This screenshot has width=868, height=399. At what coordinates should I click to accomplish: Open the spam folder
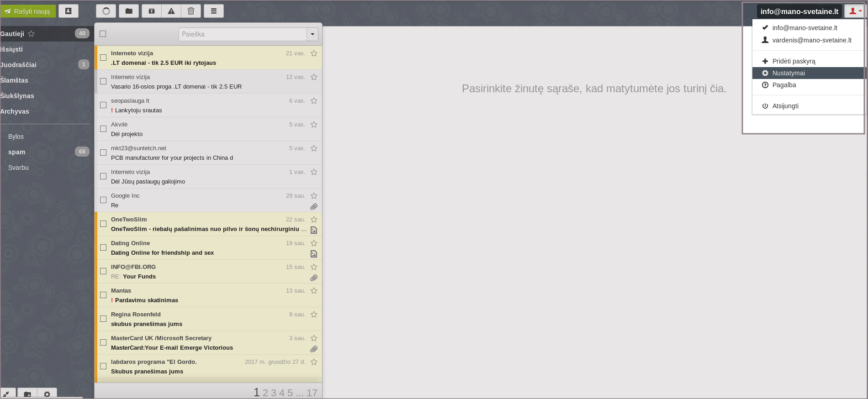(x=17, y=152)
